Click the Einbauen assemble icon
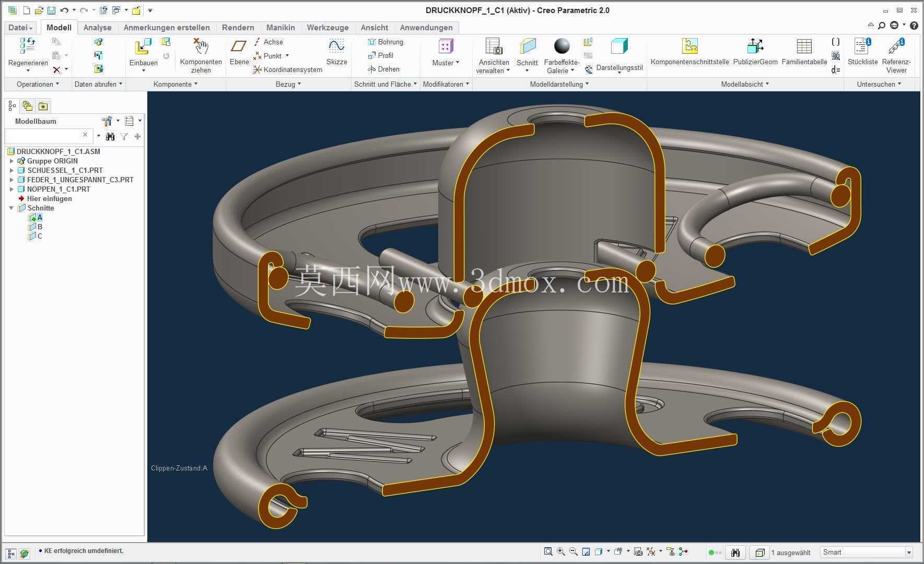Image resolution: width=924 pixels, height=564 pixels. point(143,46)
